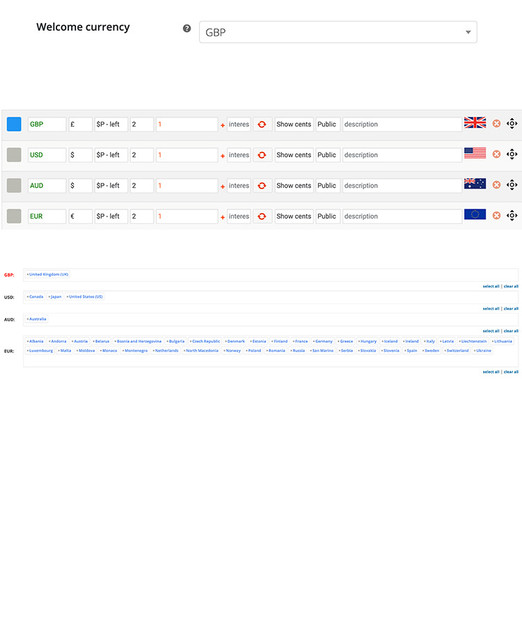This screenshot has width=522, height=640.
Task: Remove the GBP currency row
Action: 496,123
